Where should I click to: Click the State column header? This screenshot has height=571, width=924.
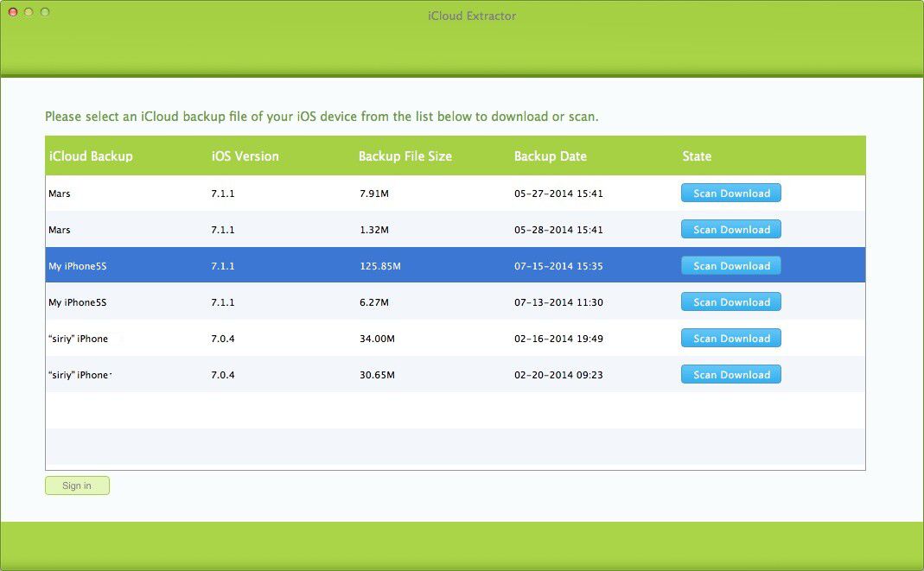[697, 156]
